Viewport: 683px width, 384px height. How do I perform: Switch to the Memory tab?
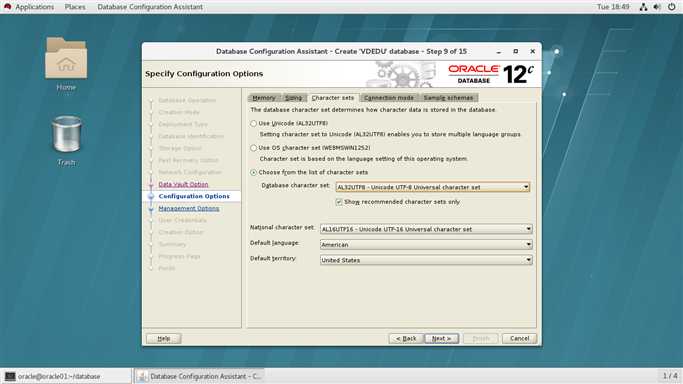coord(264,98)
